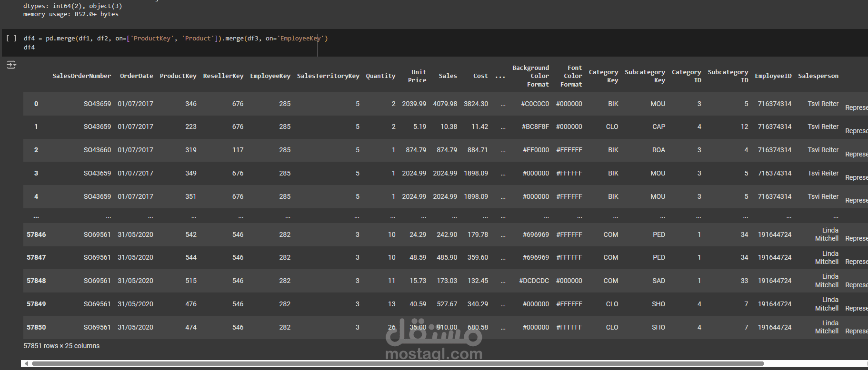Click the horizontal scrollbar under the table

(398, 364)
